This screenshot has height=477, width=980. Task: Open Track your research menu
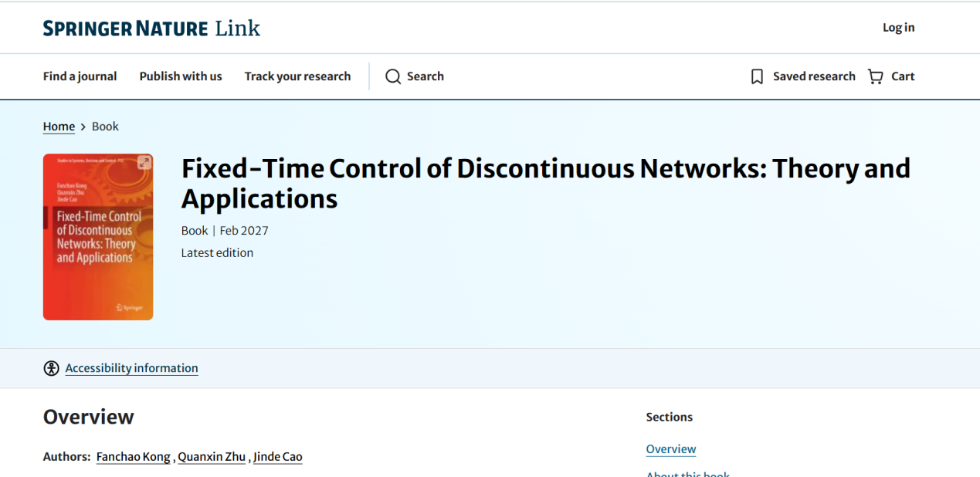297,76
